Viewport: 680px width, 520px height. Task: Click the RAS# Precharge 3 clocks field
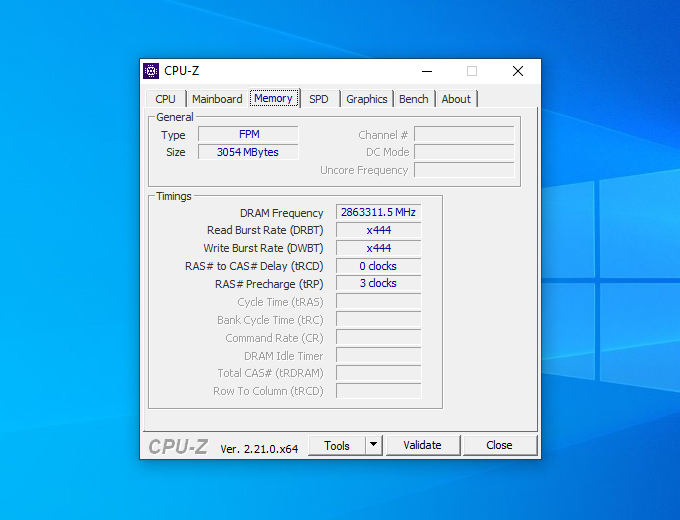pyautogui.click(x=379, y=283)
